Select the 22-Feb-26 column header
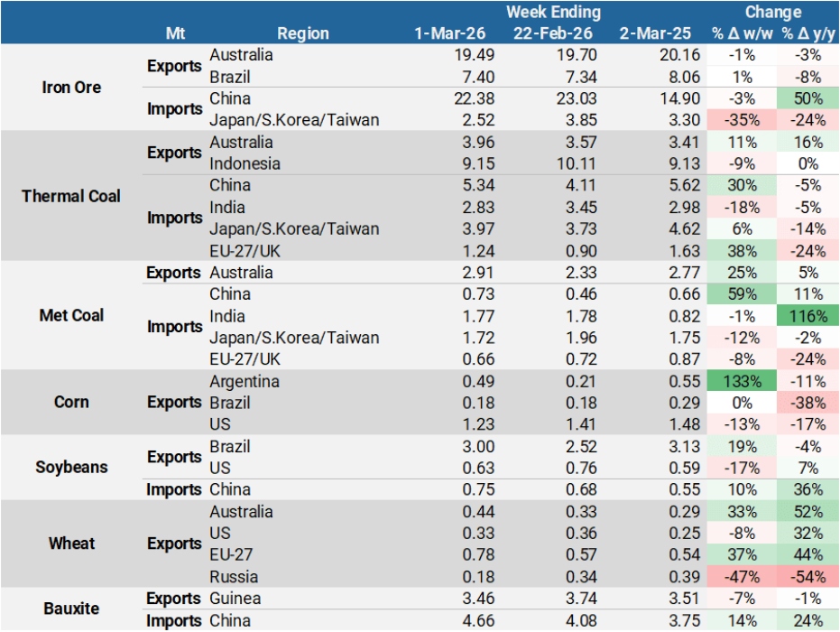Screen dimensions: 840x632 point(552,33)
